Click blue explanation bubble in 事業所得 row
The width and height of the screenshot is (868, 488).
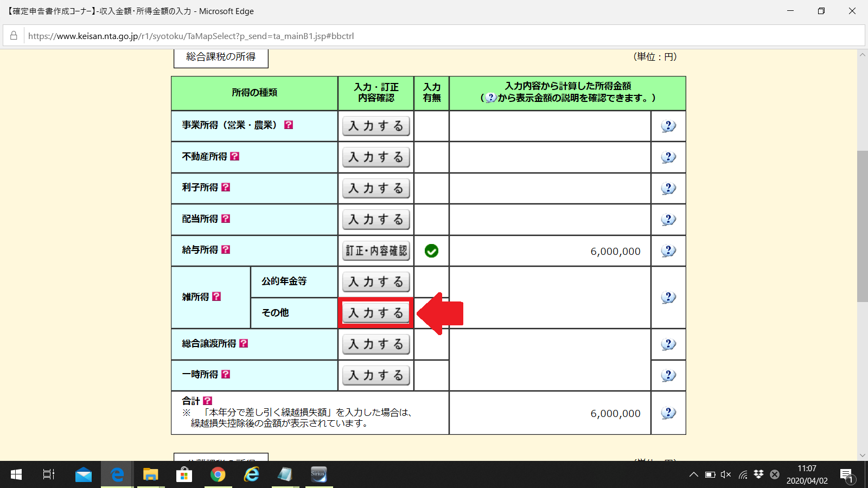[x=668, y=126]
